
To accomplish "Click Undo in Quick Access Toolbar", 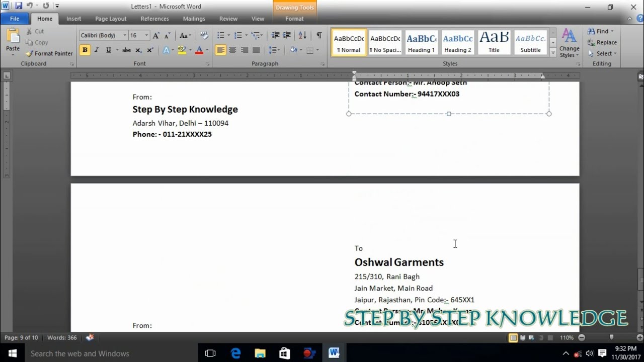I will pyautogui.click(x=30, y=6).
